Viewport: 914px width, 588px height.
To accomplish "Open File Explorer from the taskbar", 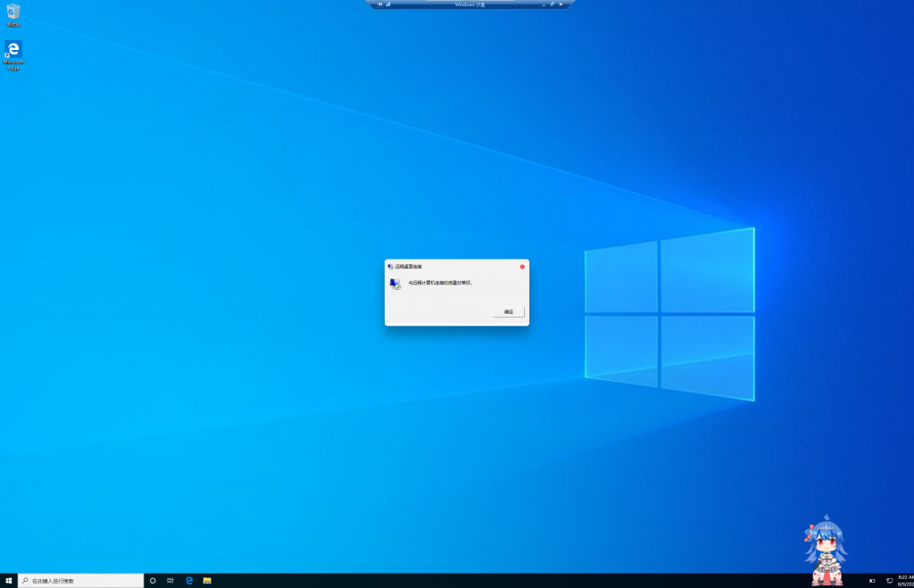I will [x=207, y=581].
